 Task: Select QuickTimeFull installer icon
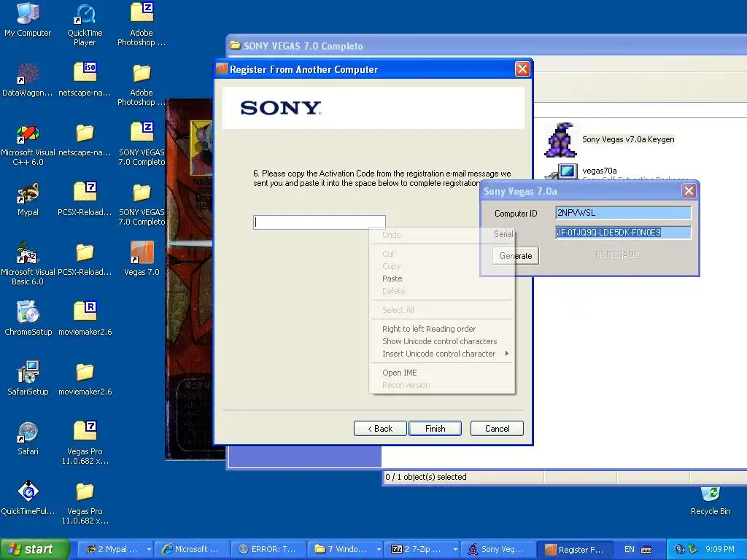coord(28,497)
